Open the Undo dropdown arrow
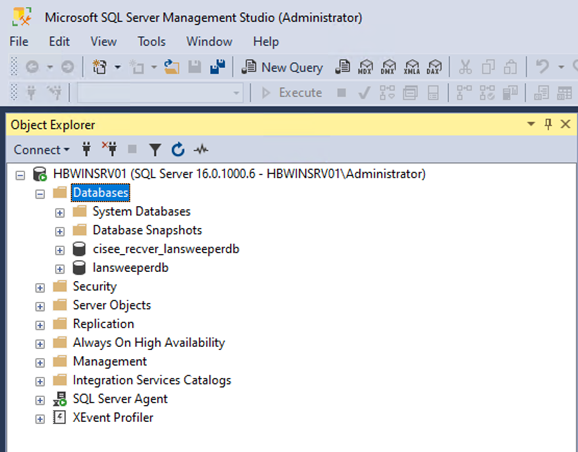This screenshot has width=578, height=452. coord(561,67)
